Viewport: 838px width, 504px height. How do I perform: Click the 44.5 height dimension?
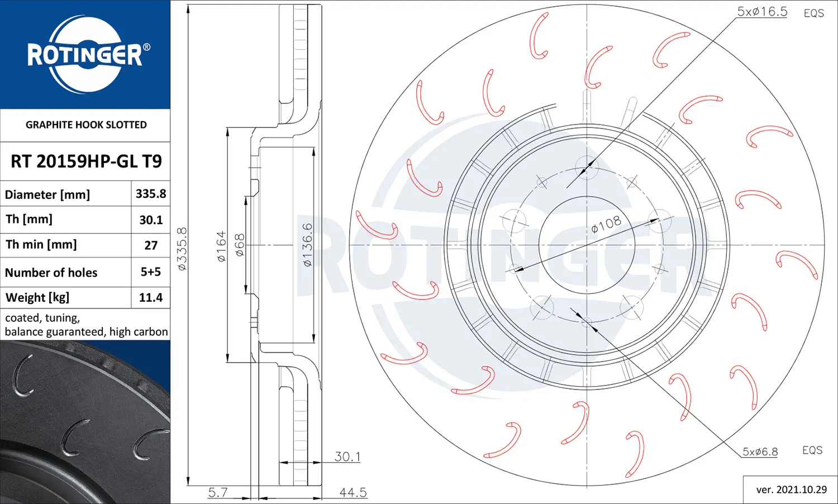click(353, 492)
